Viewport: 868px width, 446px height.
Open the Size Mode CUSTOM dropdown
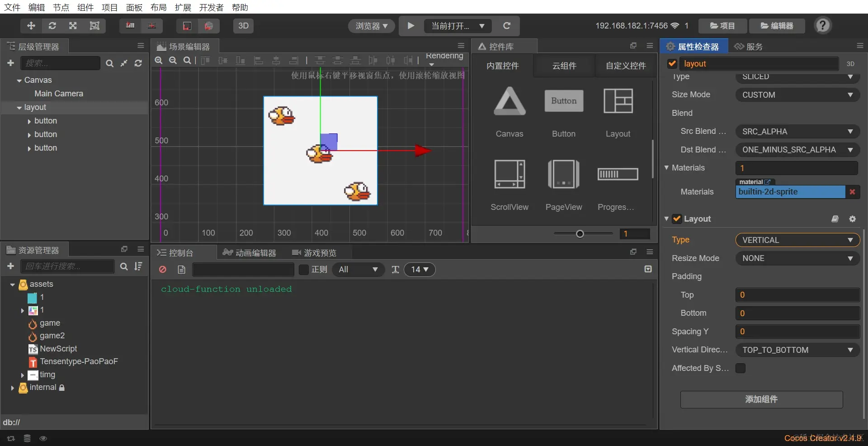click(x=797, y=95)
